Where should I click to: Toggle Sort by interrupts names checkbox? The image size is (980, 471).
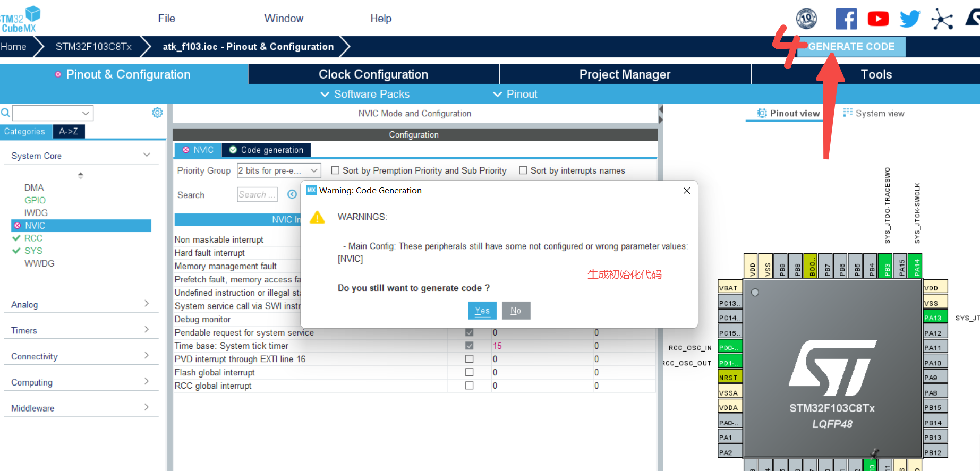(x=523, y=170)
